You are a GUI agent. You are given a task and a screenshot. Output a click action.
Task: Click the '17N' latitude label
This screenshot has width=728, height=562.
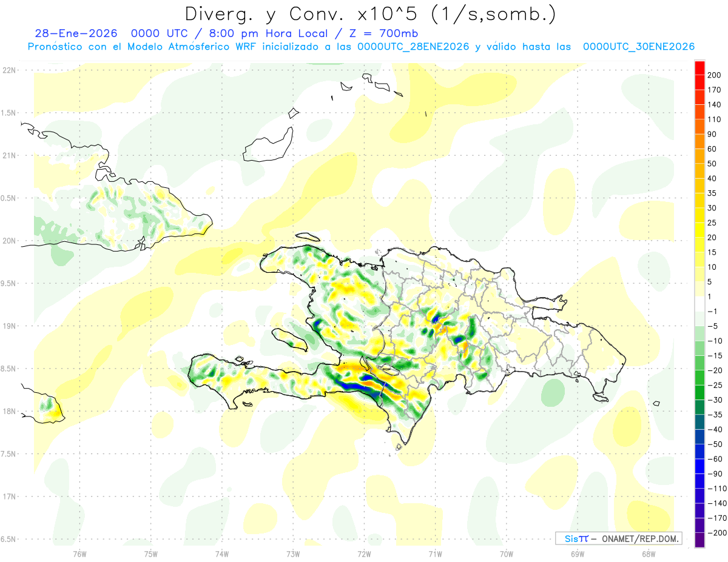pyautogui.click(x=9, y=497)
